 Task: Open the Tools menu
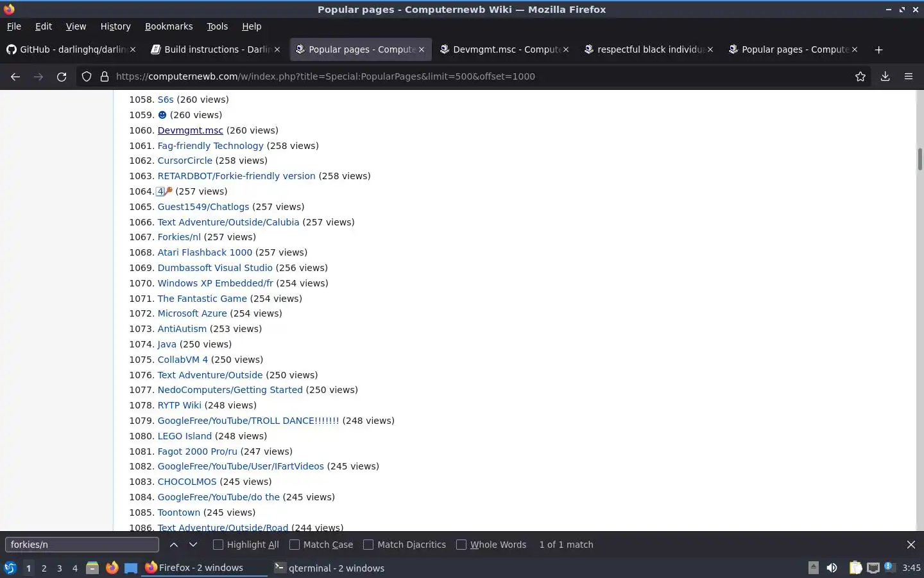218,26
